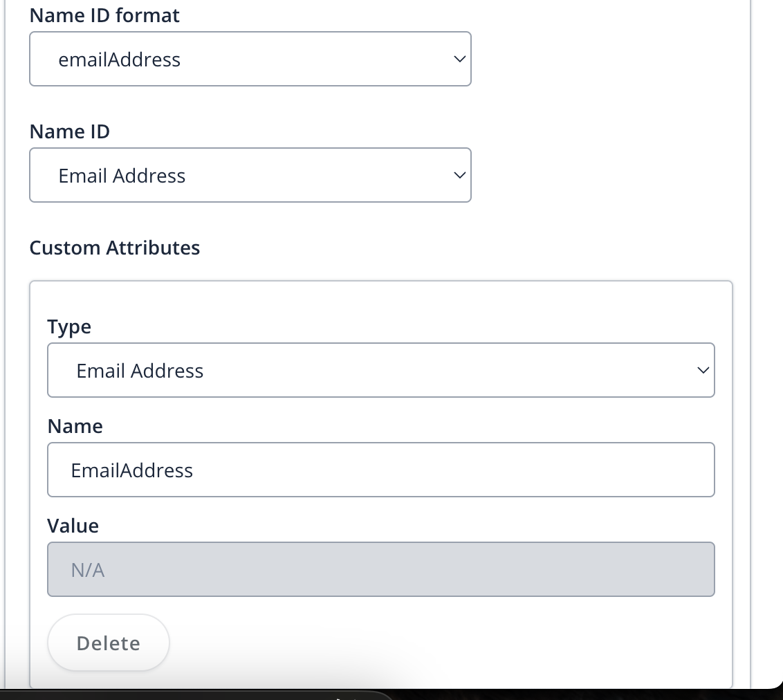
Task: Click the chevron arrow on the Type select
Action: (703, 371)
